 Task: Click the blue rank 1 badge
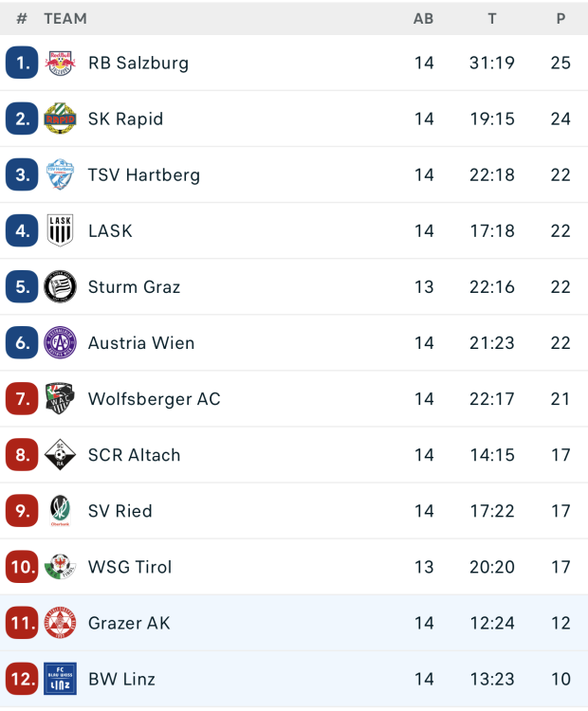pyautogui.click(x=22, y=64)
